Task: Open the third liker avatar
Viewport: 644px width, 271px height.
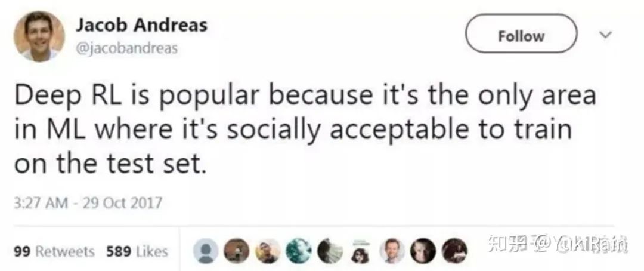Action: [268, 251]
